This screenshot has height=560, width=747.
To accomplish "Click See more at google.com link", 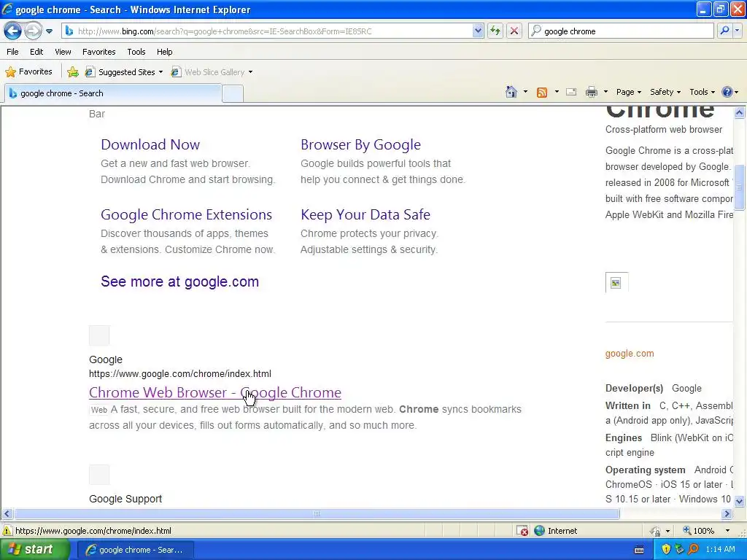I will point(180,281).
